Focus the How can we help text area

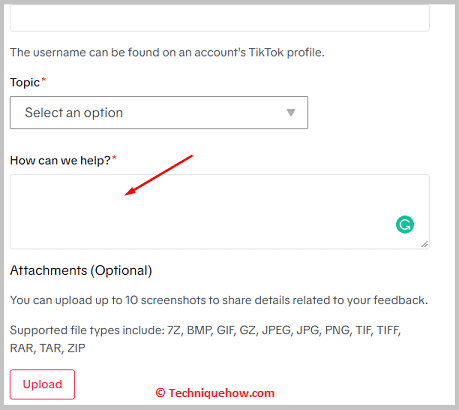220,211
